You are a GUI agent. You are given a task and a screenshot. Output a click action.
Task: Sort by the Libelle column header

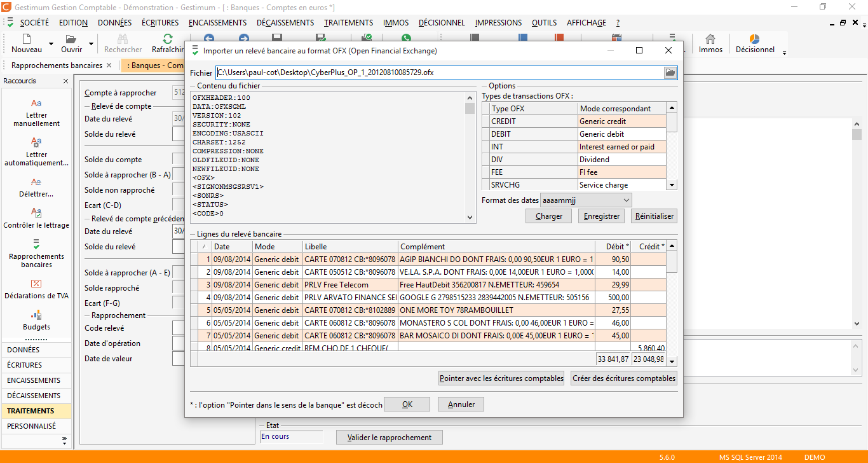(x=350, y=247)
